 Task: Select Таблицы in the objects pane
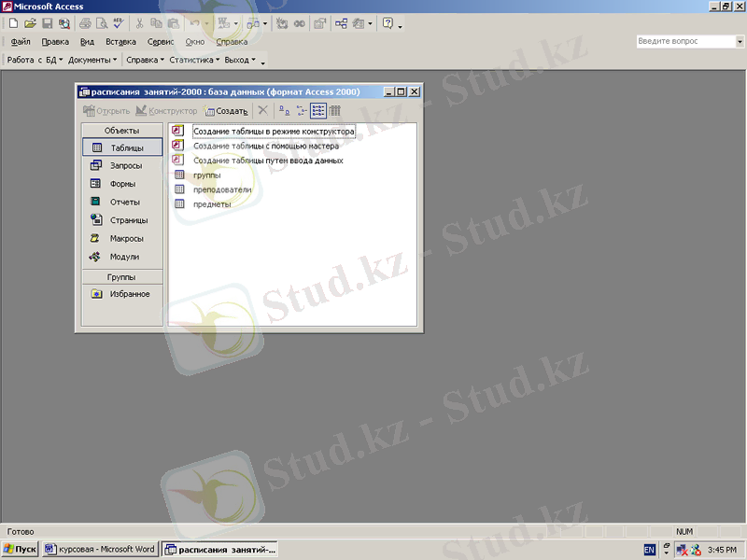(x=122, y=147)
